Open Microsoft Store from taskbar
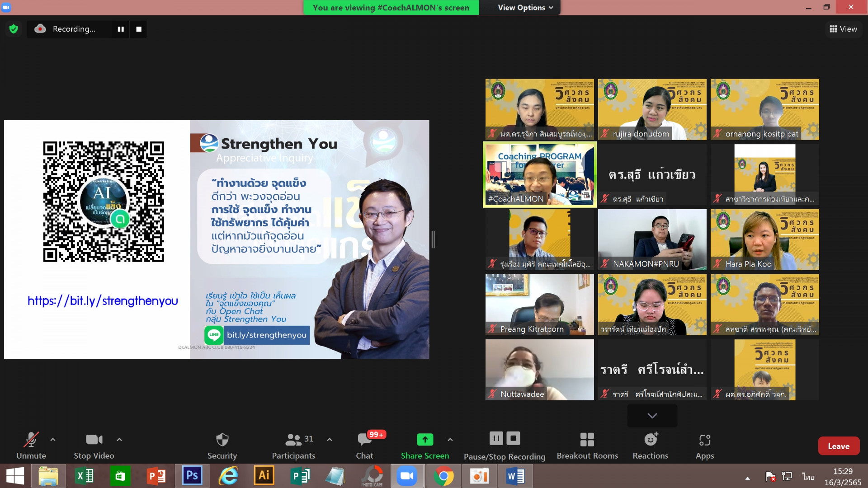The height and width of the screenshot is (488, 868). point(120,476)
